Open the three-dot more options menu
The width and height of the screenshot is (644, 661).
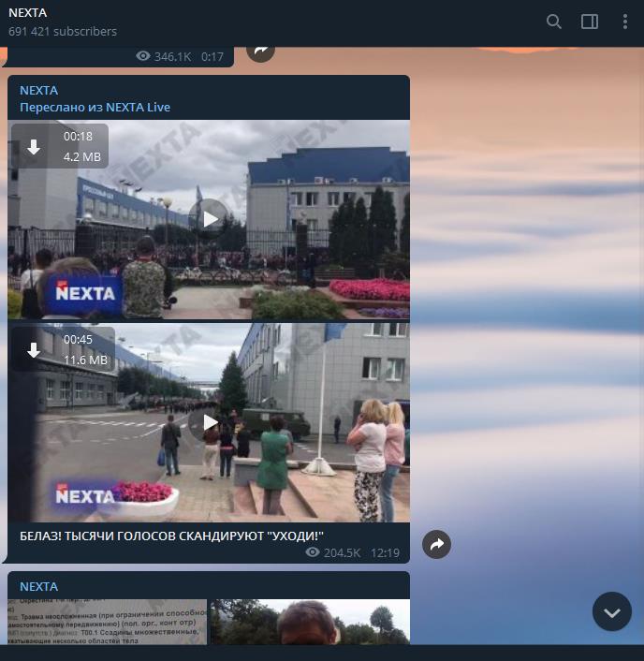pyautogui.click(x=625, y=22)
